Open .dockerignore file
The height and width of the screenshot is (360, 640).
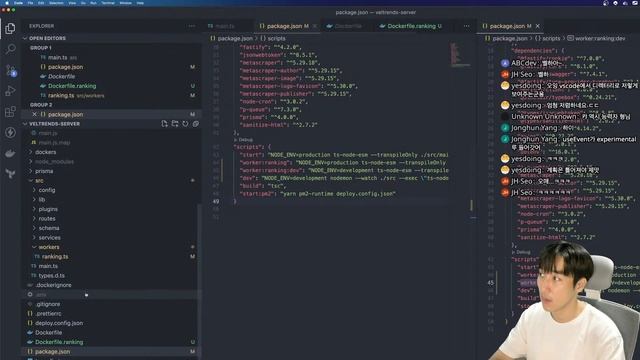tap(53, 285)
